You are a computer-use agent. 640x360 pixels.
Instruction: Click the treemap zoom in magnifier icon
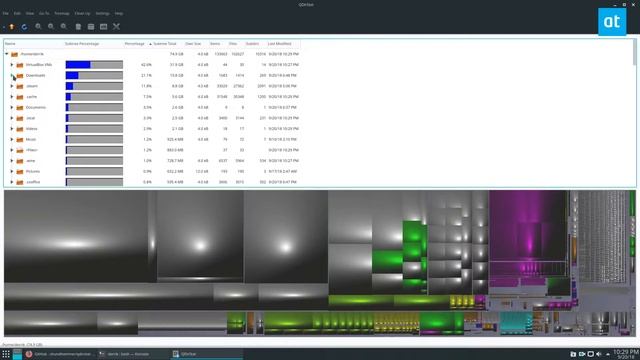[x=38, y=27]
